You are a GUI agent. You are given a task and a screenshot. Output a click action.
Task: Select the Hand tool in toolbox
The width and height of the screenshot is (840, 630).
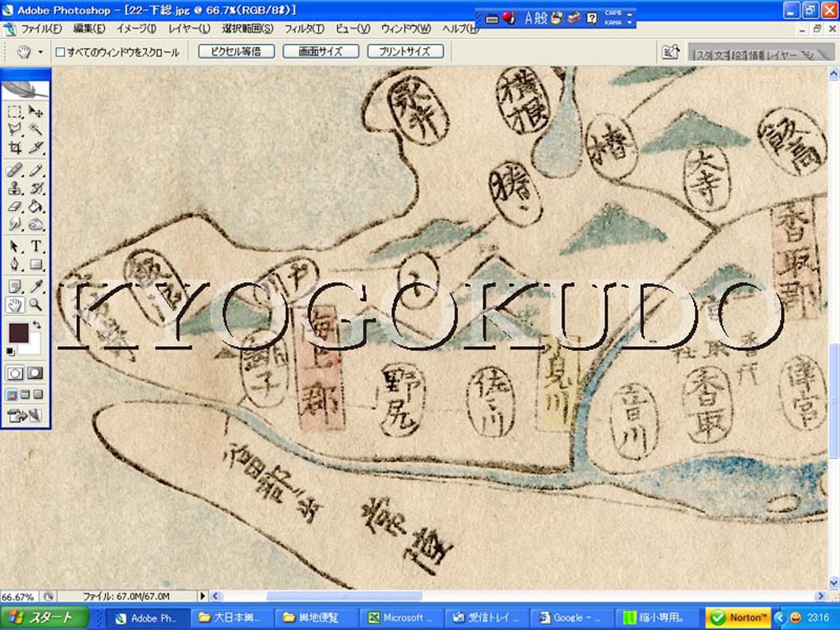point(15,305)
